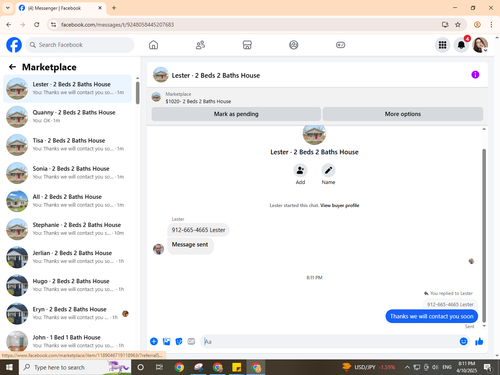Open more actions plus icon in composer
Viewport: 500px width, 375px height.
click(x=154, y=341)
